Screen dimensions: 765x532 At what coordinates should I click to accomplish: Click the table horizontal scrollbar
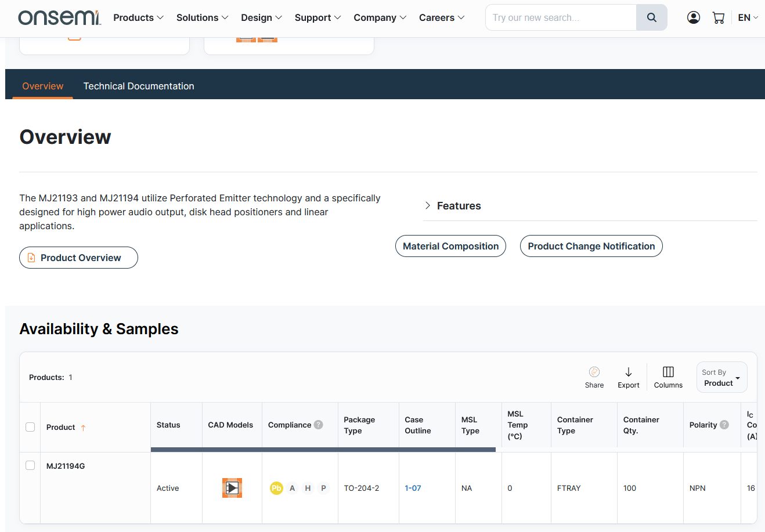click(323, 450)
